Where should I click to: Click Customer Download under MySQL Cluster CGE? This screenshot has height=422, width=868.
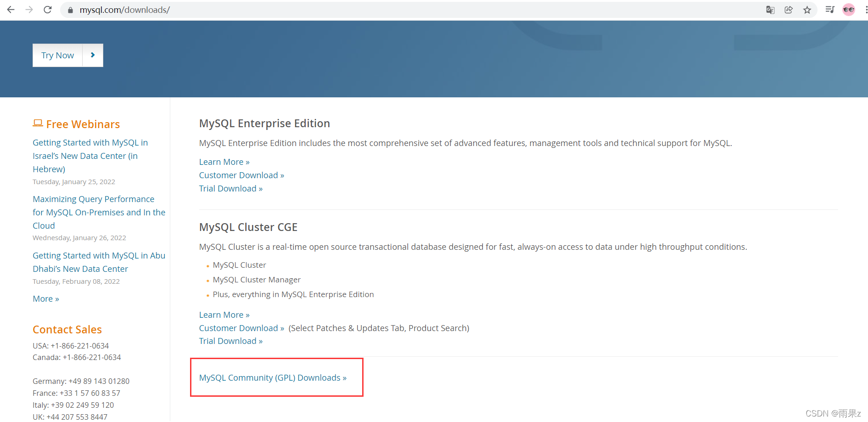click(x=241, y=328)
